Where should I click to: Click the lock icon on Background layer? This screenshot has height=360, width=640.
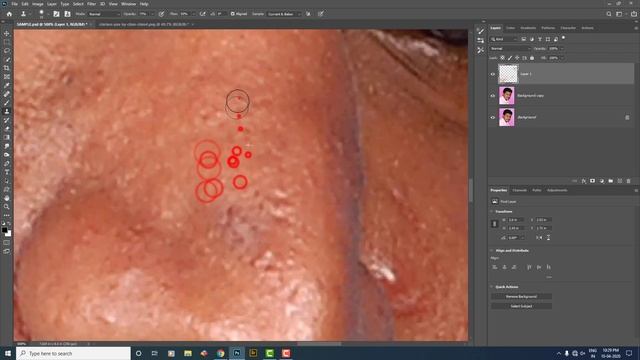627,118
